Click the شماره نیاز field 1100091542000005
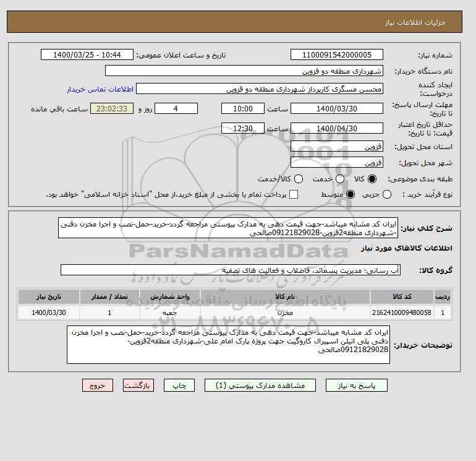476x461 pixels. click(x=337, y=54)
